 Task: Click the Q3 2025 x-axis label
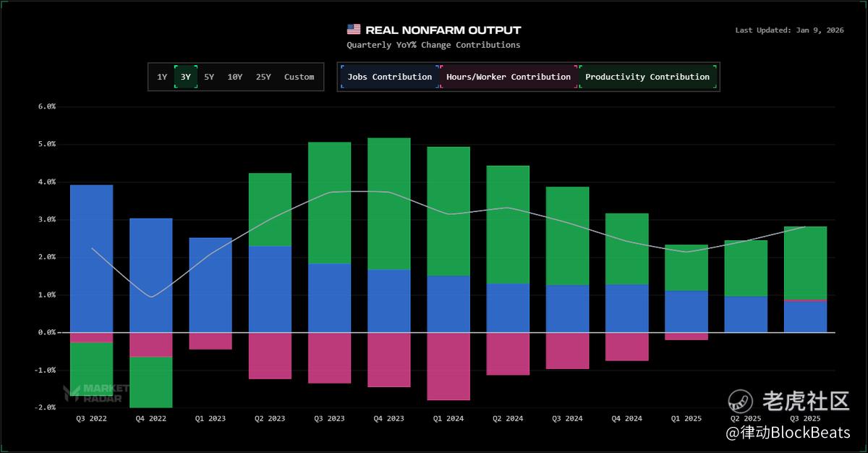click(x=805, y=418)
